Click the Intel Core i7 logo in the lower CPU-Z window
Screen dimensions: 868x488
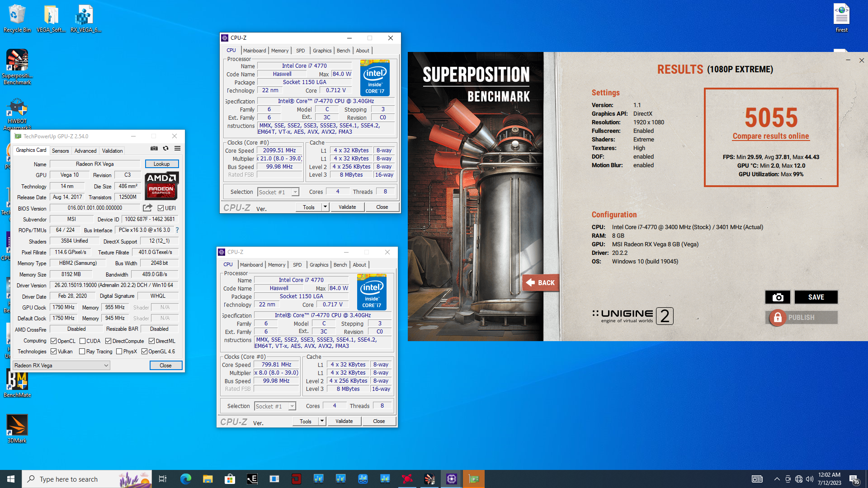(372, 292)
